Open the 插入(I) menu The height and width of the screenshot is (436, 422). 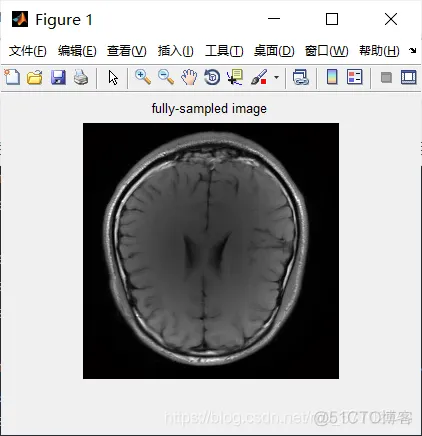[x=176, y=51]
